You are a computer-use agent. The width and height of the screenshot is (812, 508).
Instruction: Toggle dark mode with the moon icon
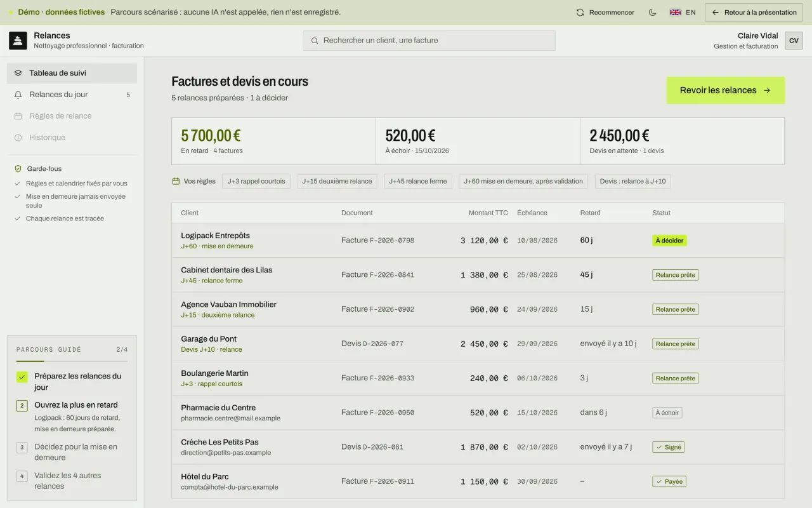pos(652,12)
